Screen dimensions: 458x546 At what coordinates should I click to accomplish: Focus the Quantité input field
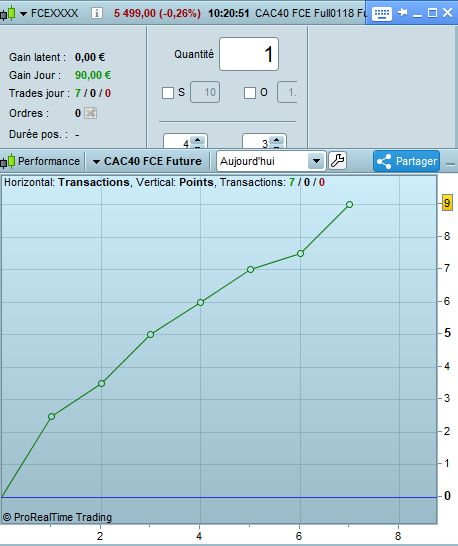249,54
